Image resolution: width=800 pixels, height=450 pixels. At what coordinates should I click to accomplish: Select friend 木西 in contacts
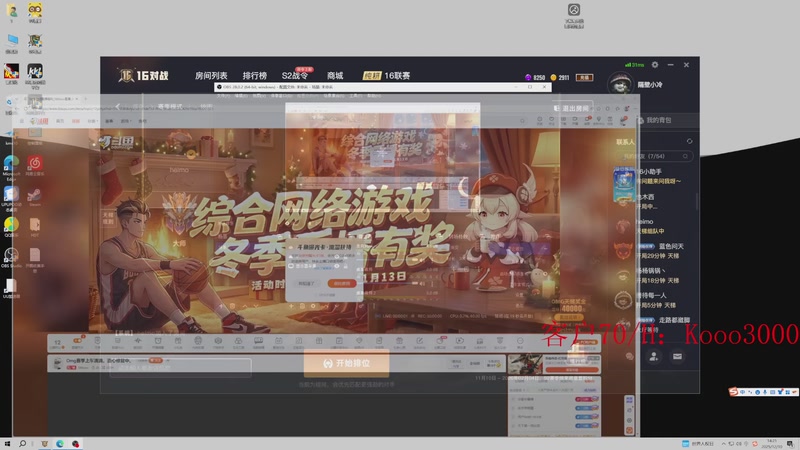click(x=655, y=202)
